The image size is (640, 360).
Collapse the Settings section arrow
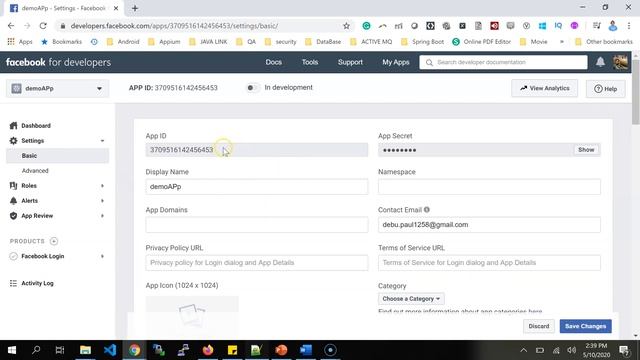point(102,141)
